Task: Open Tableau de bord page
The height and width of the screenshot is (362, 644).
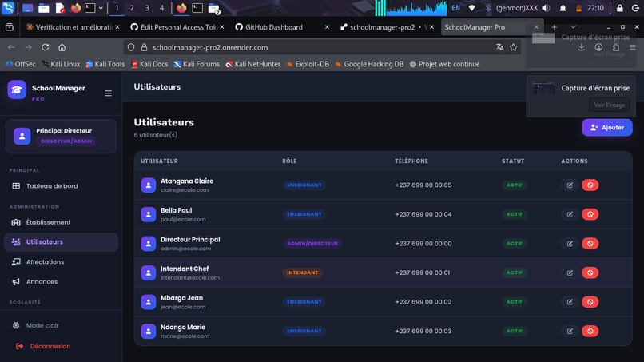Action: (61, 185)
